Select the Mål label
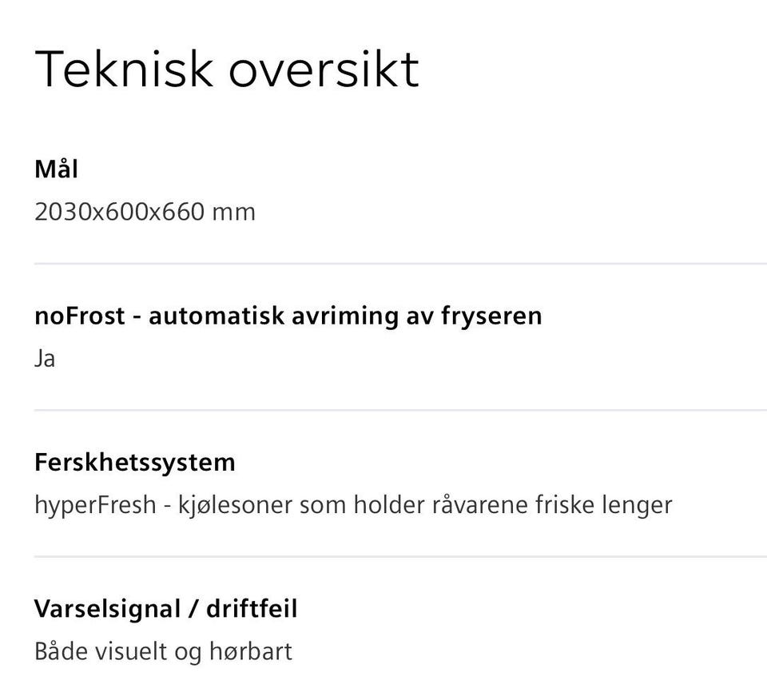The width and height of the screenshot is (767, 700). click(56, 169)
